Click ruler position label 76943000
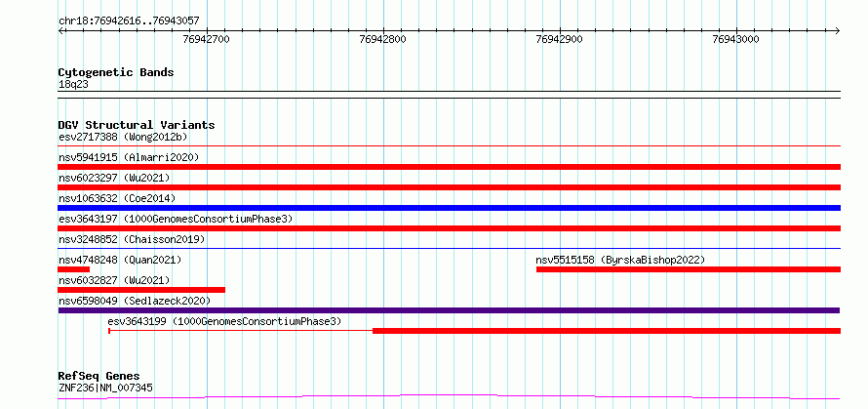868x409 pixels. click(735, 39)
